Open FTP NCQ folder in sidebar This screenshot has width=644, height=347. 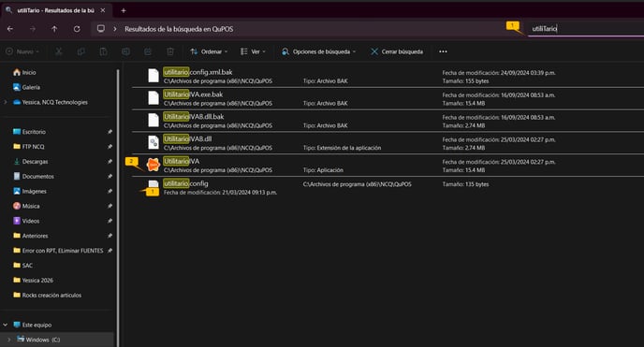coord(28,147)
